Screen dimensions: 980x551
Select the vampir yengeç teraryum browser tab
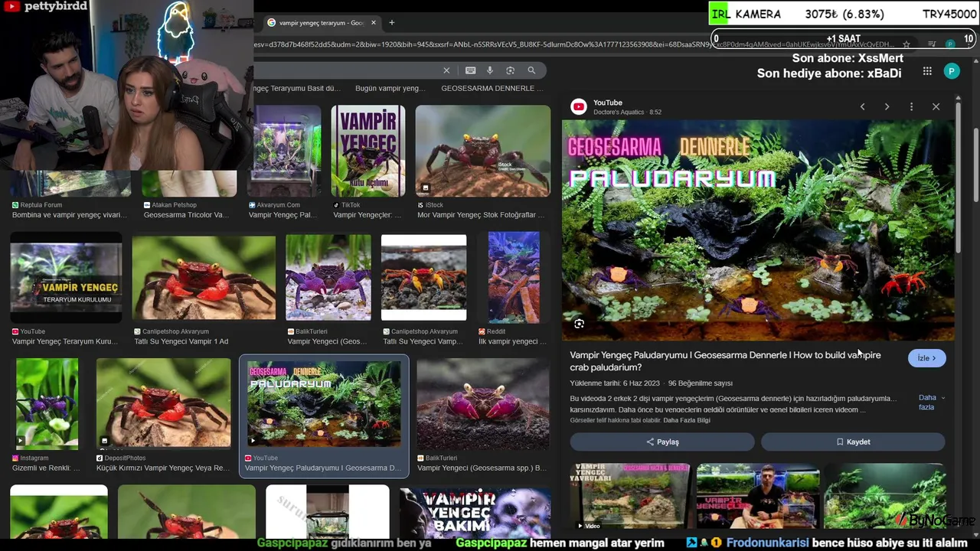[322, 23]
